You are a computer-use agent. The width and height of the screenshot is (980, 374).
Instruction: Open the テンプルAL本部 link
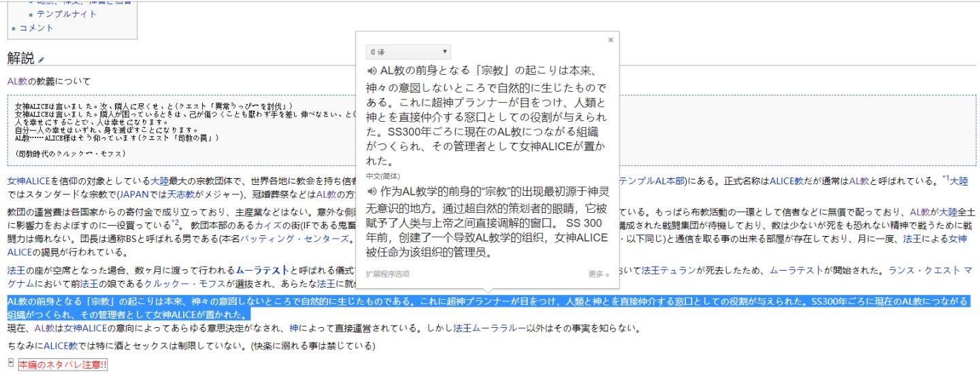coord(651,180)
